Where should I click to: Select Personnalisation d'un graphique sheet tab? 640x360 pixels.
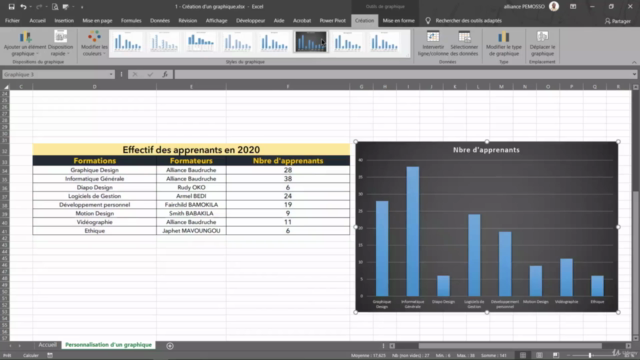point(108,345)
